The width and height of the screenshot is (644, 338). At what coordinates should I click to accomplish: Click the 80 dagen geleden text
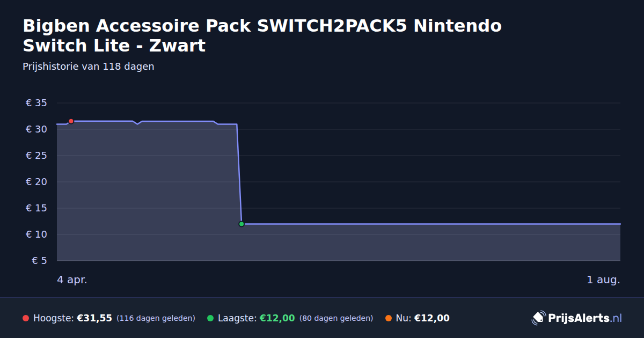point(336,318)
